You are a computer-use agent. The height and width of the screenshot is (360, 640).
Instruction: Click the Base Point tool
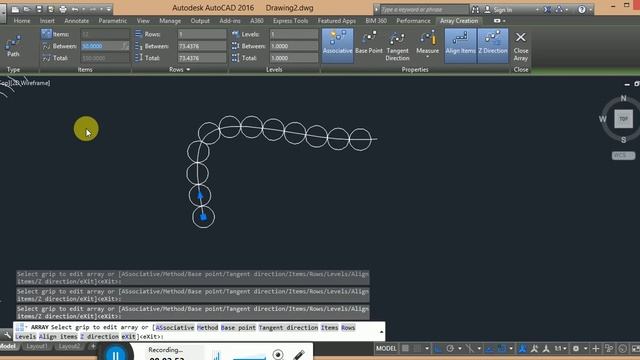(x=369, y=42)
